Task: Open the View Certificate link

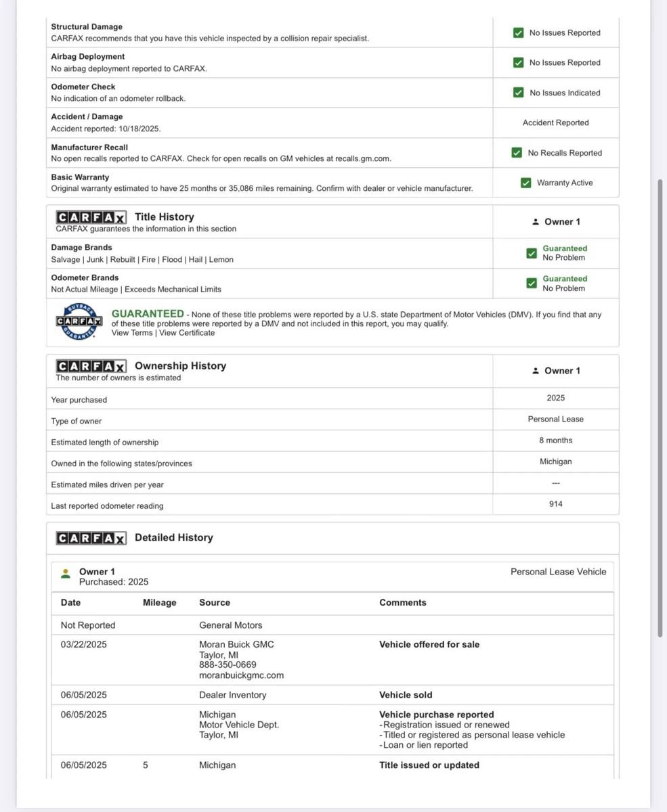Action: 187,333
